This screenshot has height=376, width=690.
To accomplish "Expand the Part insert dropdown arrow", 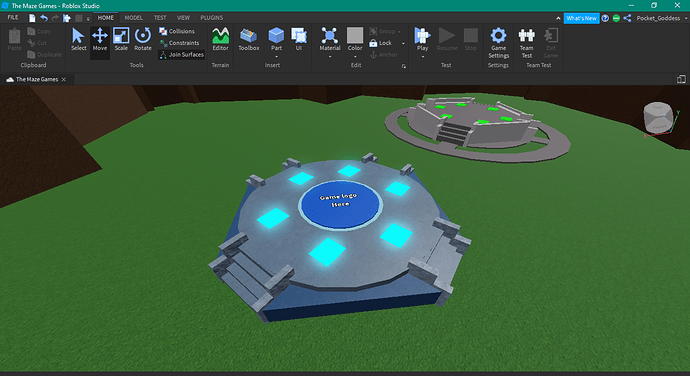I will click(276, 56).
